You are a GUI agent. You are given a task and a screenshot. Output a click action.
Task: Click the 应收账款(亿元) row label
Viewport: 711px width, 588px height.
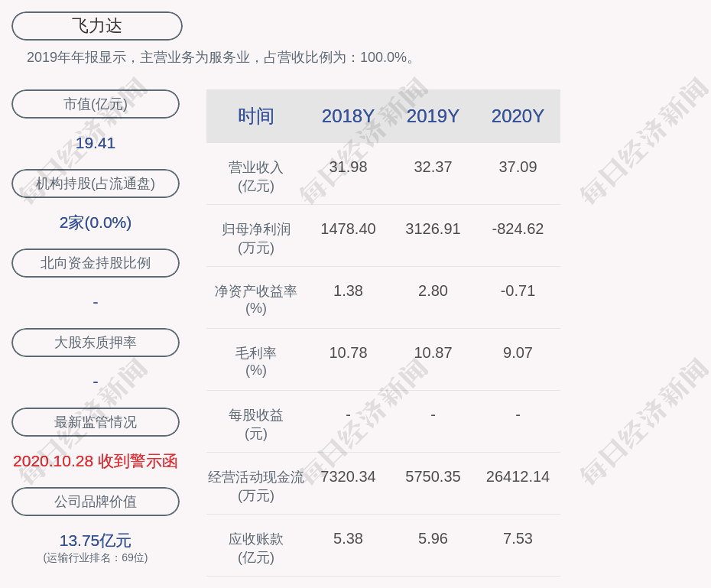(x=256, y=548)
